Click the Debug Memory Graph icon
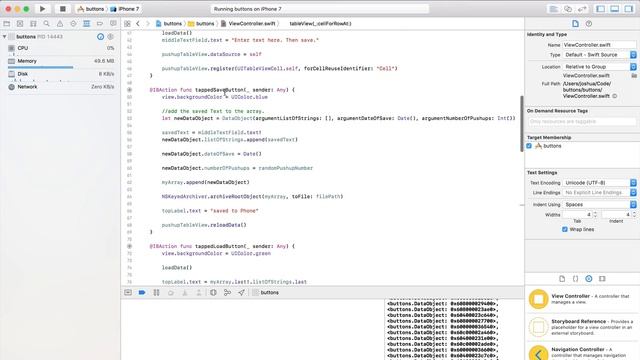Image resolution: width=640 pixels, height=360 pixels. click(227, 293)
